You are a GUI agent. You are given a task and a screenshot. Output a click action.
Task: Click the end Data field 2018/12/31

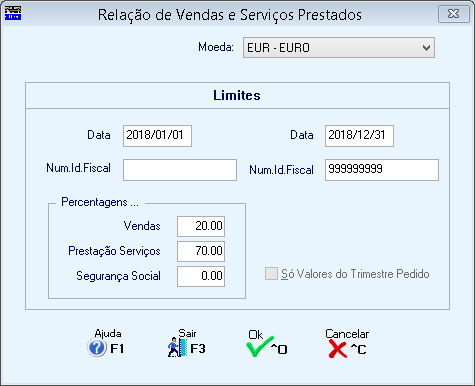point(359,136)
